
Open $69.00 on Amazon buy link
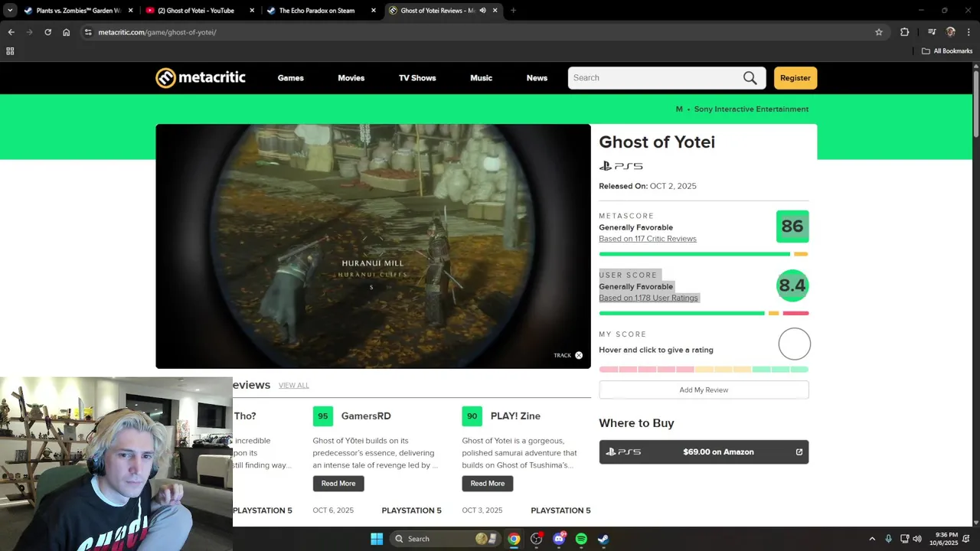coord(704,452)
